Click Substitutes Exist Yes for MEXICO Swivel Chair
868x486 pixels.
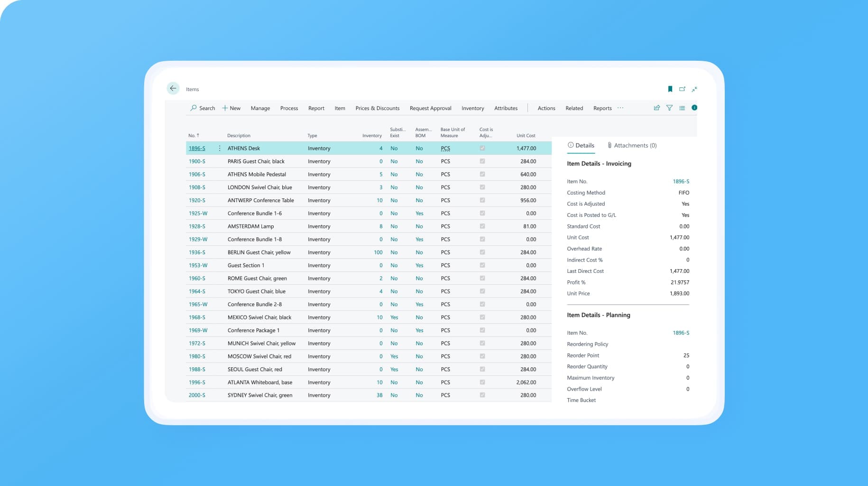pyautogui.click(x=394, y=318)
